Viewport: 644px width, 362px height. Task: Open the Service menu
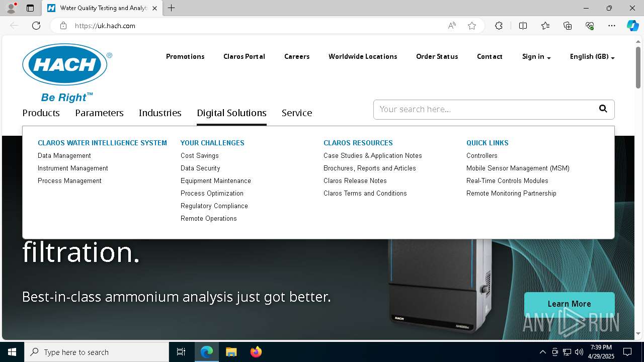(x=297, y=113)
